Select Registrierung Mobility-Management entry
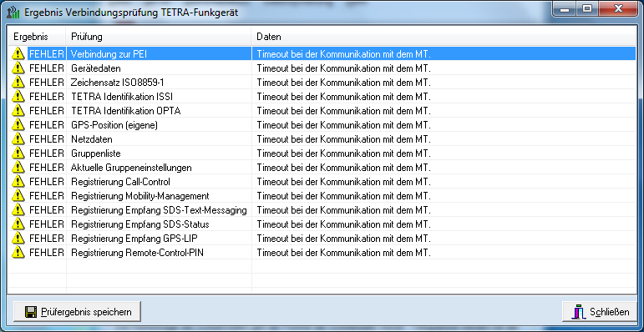 [x=140, y=196]
